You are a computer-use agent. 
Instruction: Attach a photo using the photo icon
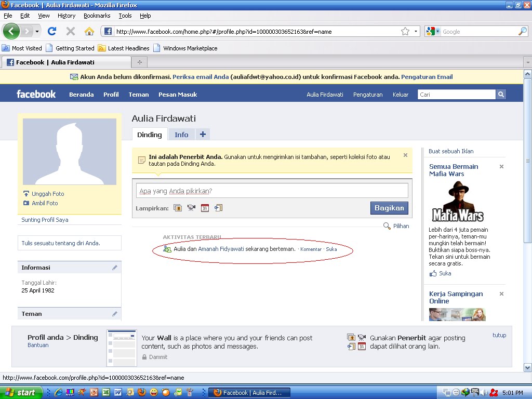click(178, 208)
